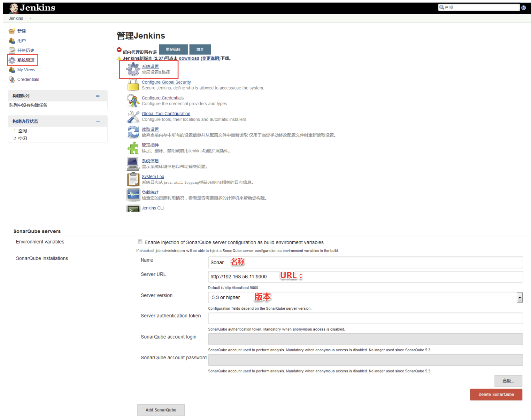This screenshot has width=531, height=420.
Task: Click the 查找 search box
Action: [479, 7]
